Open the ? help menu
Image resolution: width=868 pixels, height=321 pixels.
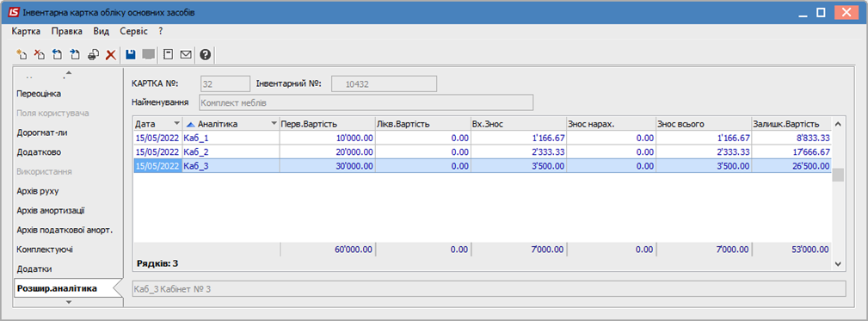(161, 32)
